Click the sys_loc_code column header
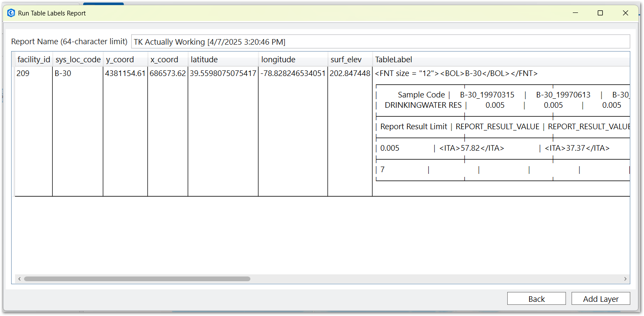 point(78,59)
